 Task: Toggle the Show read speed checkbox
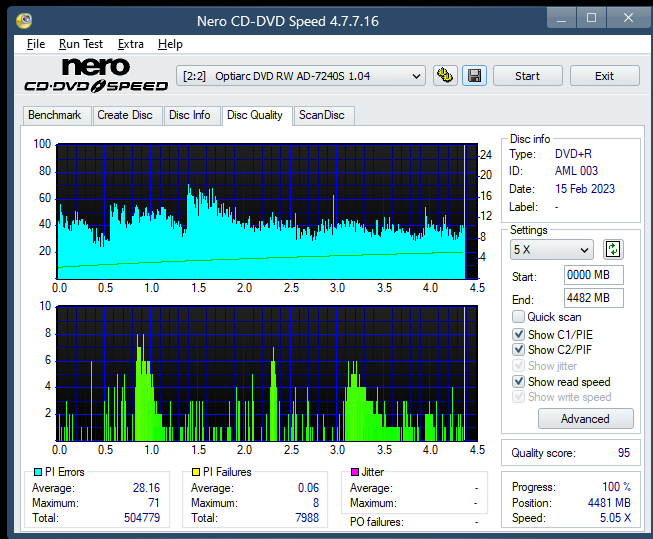coord(518,382)
